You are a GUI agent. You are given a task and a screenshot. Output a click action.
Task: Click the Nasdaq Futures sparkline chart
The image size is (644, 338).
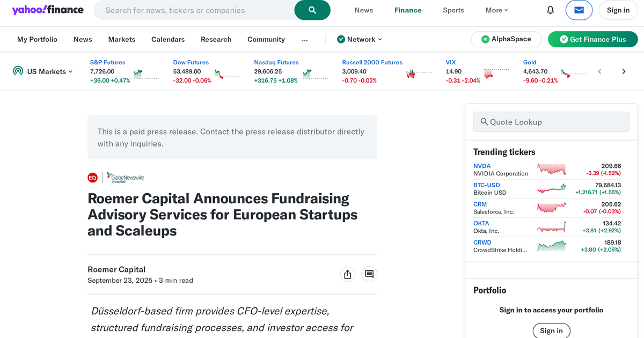tap(315, 74)
